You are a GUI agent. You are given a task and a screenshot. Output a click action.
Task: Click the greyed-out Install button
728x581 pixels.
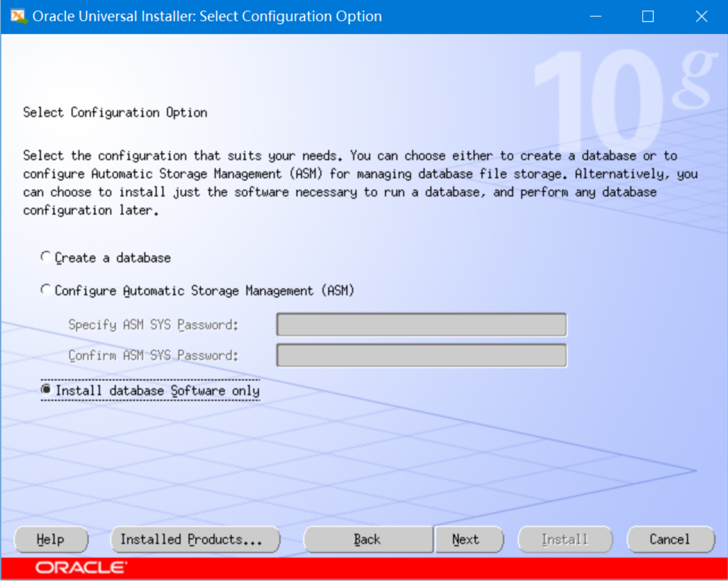(x=565, y=539)
